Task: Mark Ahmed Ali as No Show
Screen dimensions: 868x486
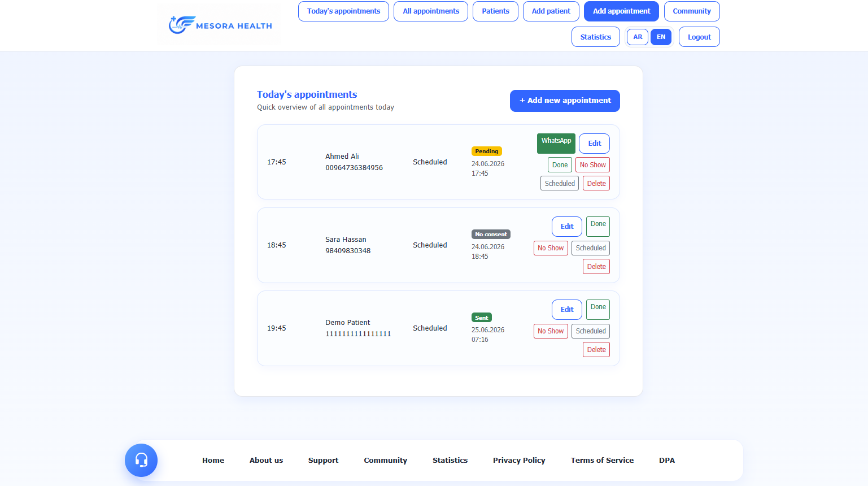Action: (592, 165)
